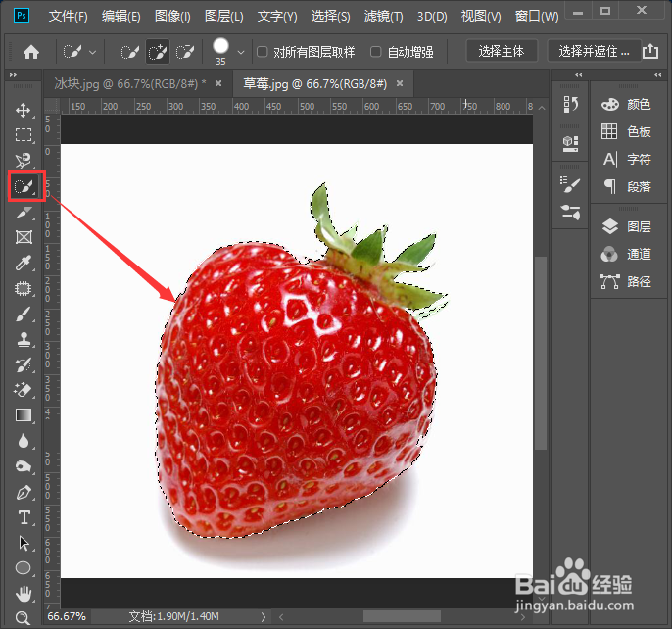Select the Crop tool

pyautogui.click(x=24, y=212)
